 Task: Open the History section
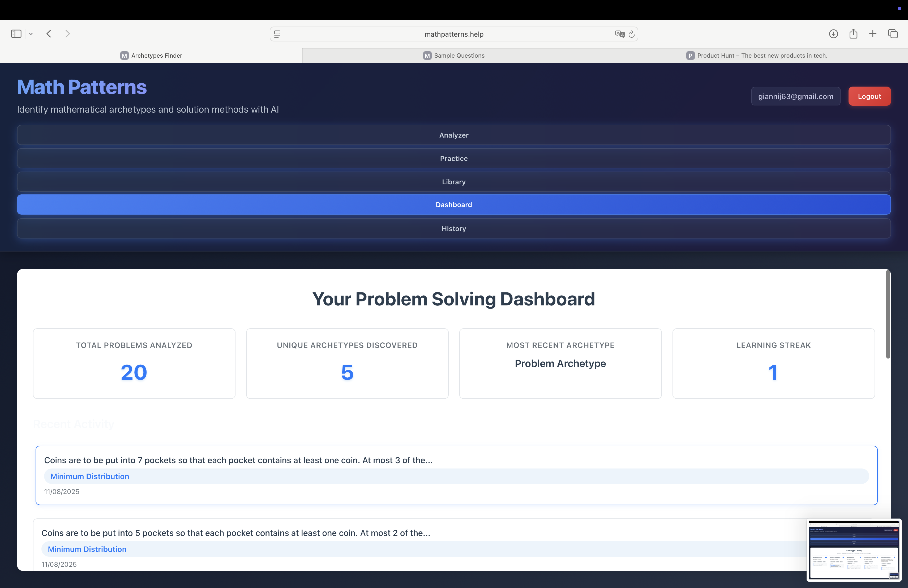click(x=454, y=229)
